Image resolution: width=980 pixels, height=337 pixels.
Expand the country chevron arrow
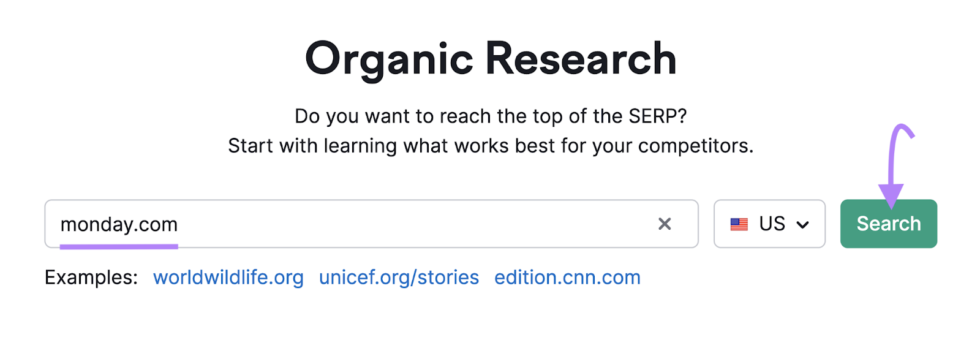pos(802,225)
